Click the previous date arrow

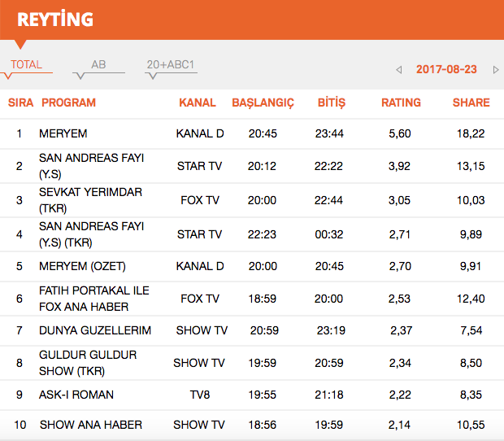coord(399,70)
